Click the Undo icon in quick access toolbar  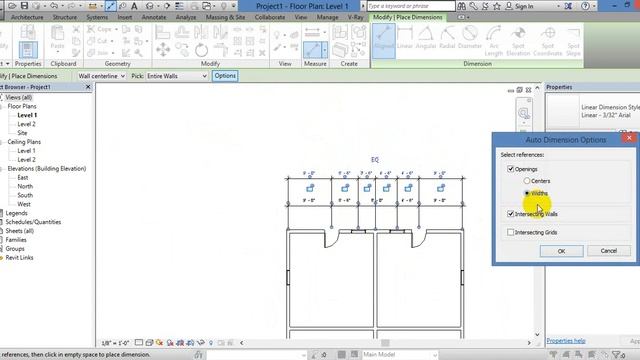pos(53,6)
